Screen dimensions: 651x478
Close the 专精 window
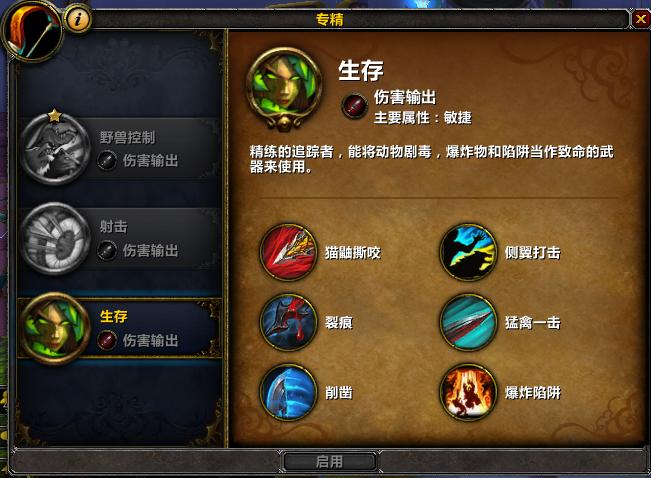coord(641,19)
